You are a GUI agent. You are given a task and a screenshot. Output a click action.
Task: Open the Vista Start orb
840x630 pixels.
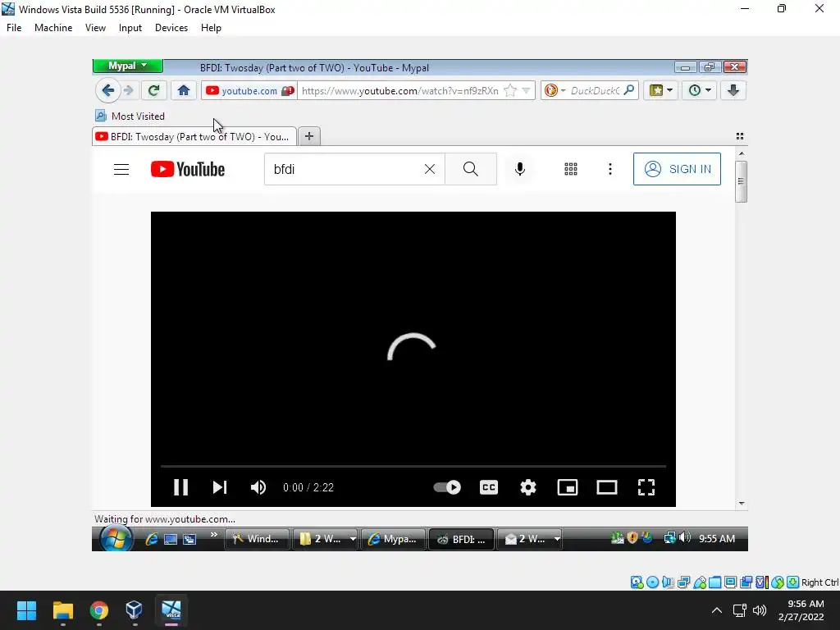[116, 538]
